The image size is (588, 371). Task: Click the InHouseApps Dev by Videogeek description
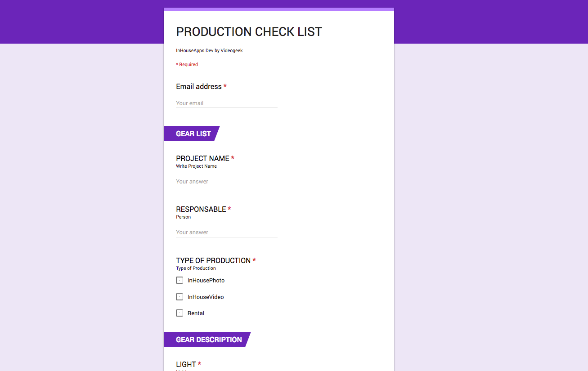(209, 50)
